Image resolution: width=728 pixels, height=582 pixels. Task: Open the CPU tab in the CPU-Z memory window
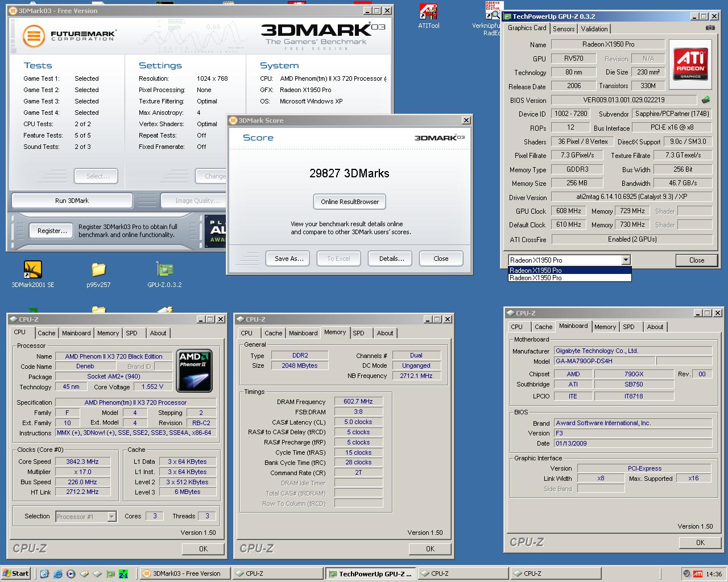pos(247,333)
